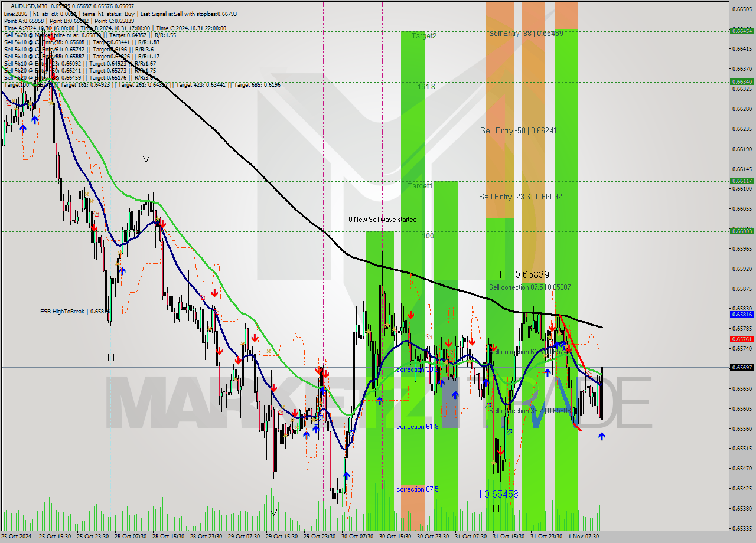The height and width of the screenshot is (543, 756).
Task: Click the '29 Oct 15:30' time axis label
Action: [282, 537]
